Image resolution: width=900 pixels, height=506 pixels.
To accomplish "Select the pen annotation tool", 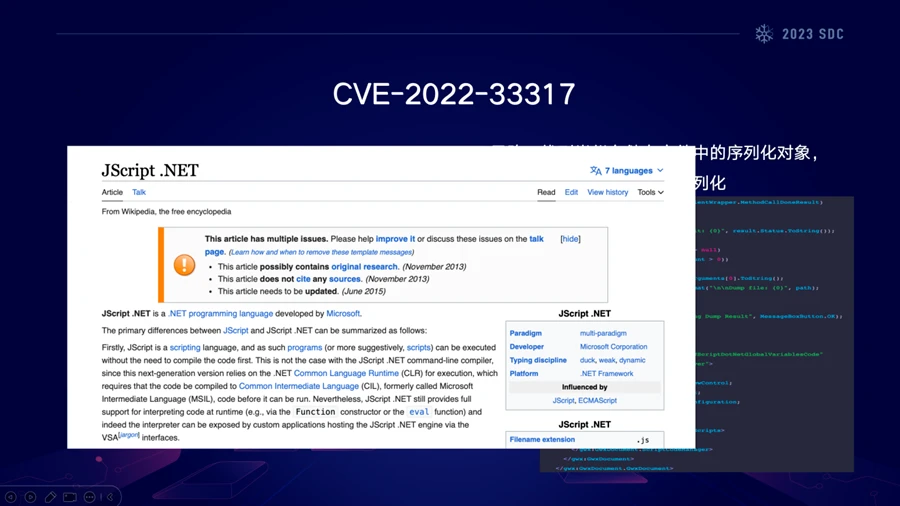I will tap(50, 497).
